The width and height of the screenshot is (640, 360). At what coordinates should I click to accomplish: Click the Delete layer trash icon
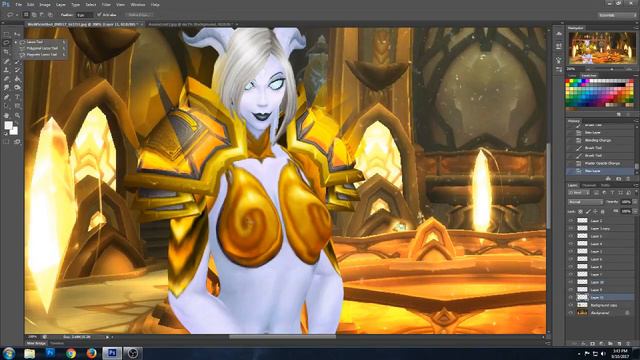pyautogui.click(x=628, y=344)
